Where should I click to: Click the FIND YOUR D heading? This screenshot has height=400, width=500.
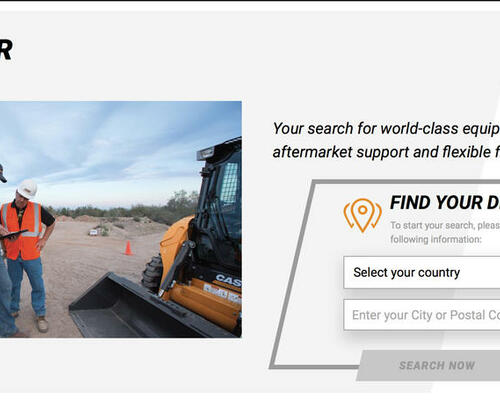tap(445, 202)
